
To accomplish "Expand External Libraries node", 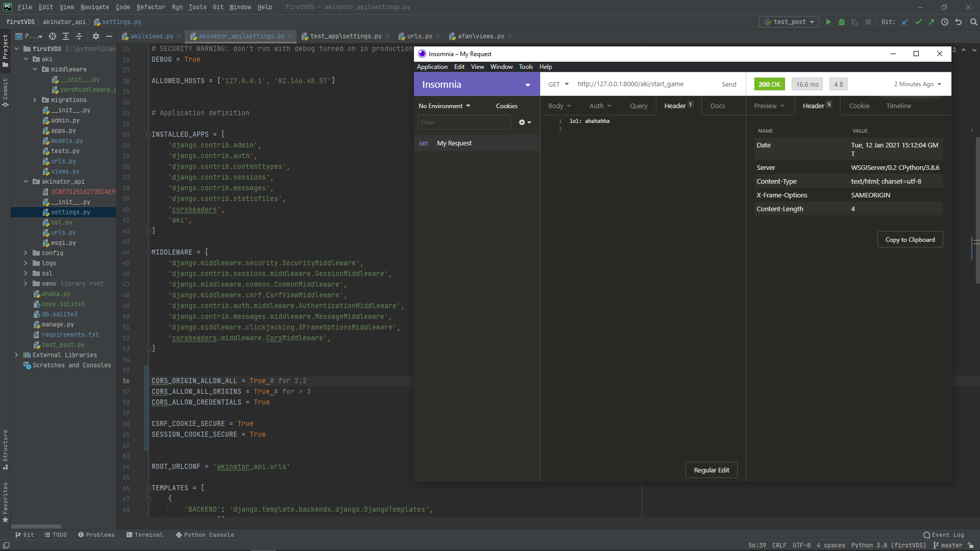I will [17, 355].
